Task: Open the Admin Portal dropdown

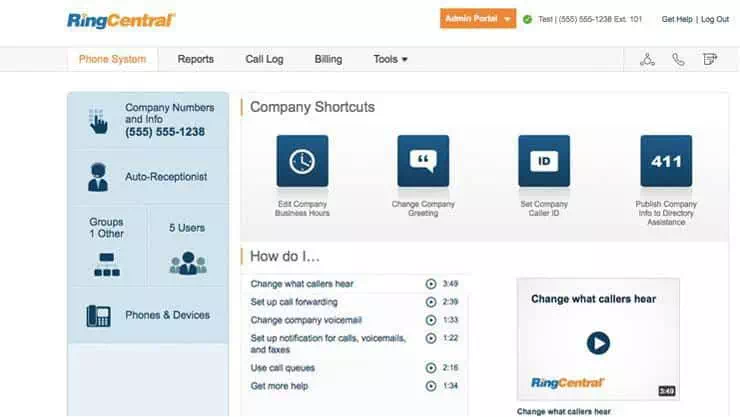Action: [x=478, y=19]
